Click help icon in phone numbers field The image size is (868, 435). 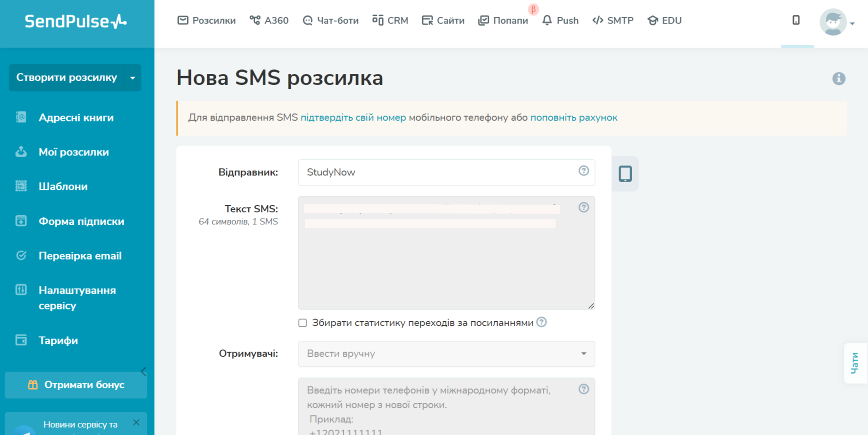[583, 389]
